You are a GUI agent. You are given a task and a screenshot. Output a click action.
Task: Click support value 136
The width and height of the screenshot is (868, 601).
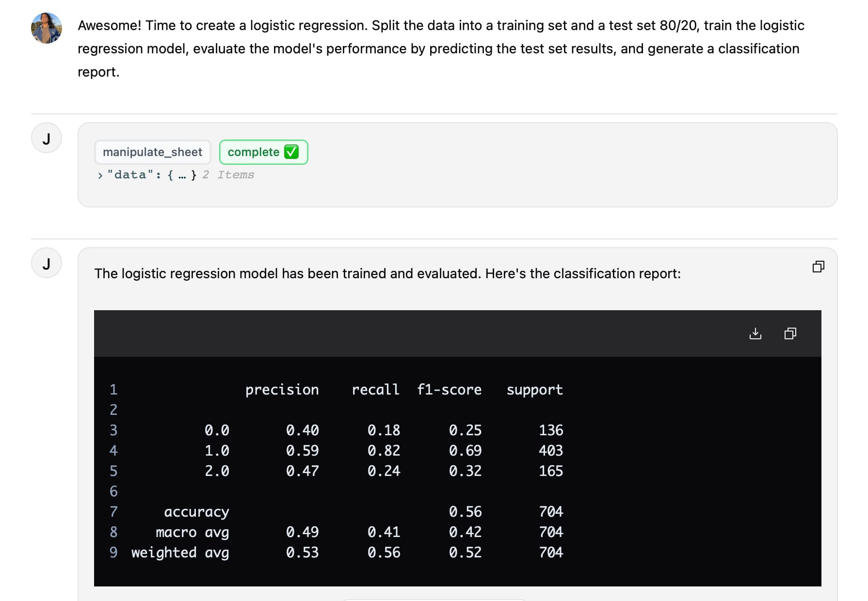(551, 430)
